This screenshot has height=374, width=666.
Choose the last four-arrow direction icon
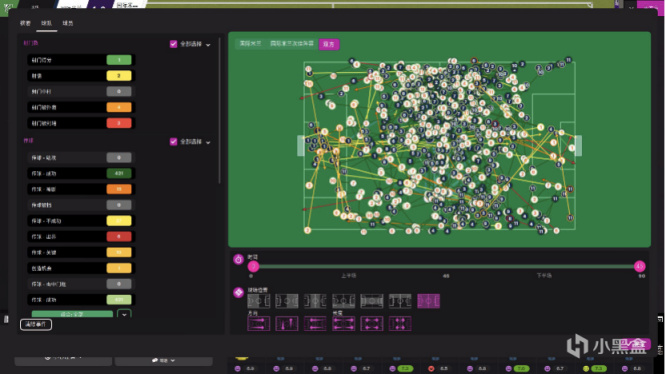tap(400, 324)
